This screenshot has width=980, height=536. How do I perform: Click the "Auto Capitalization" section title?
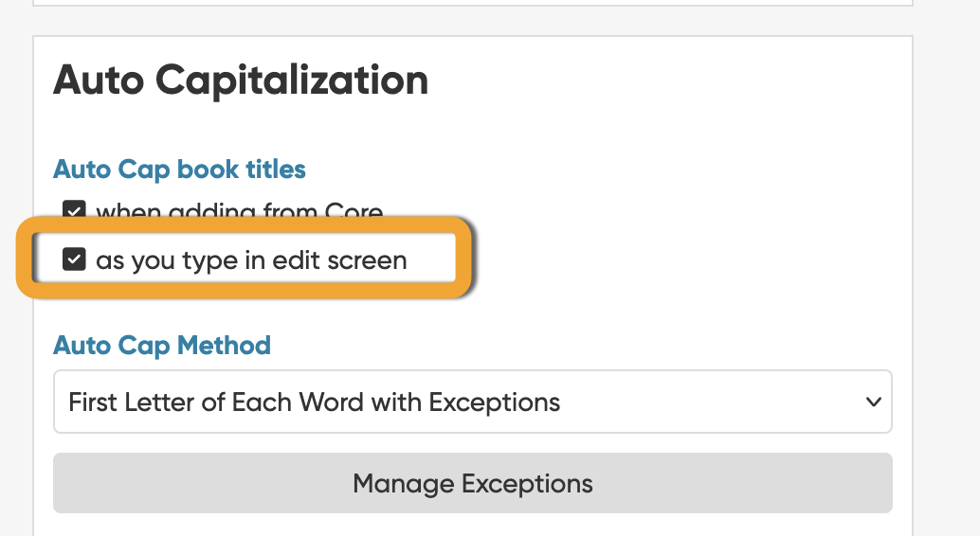tap(241, 80)
